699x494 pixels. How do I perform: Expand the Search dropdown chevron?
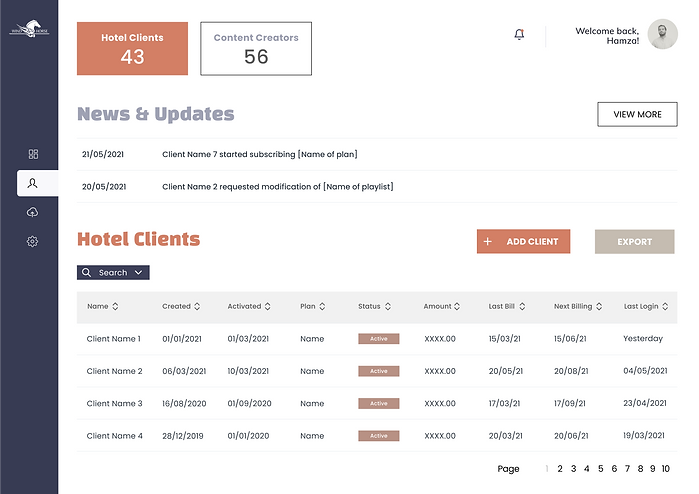point(138,272)
